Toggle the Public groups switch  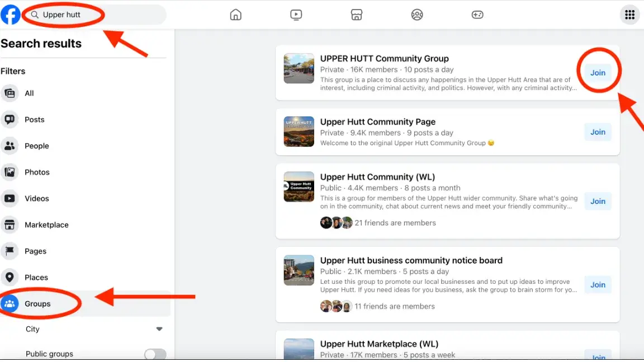coord(155,354)
